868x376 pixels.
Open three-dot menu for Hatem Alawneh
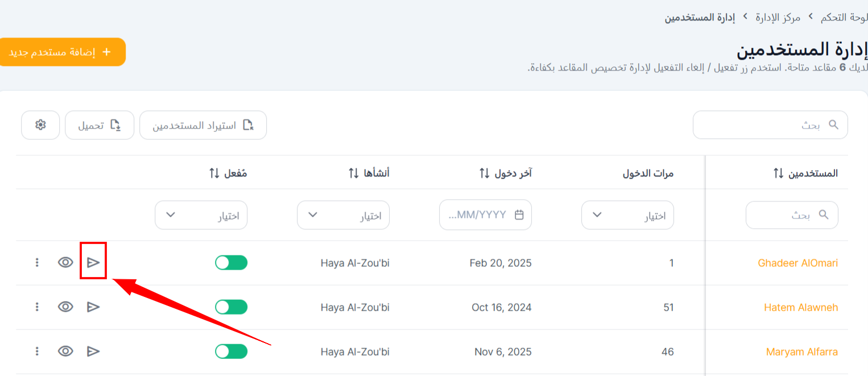coord(37,307)
